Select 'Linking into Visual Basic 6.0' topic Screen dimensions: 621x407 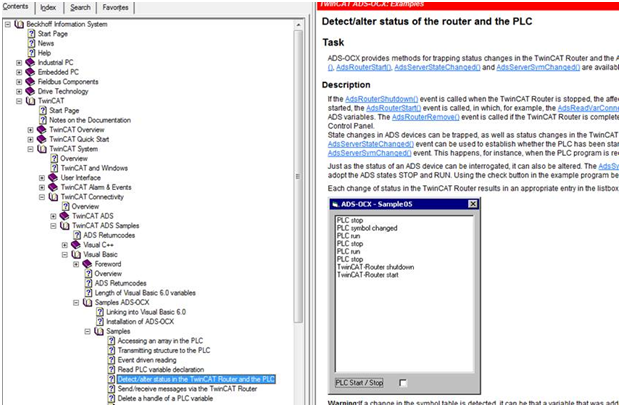pos(146,312)
